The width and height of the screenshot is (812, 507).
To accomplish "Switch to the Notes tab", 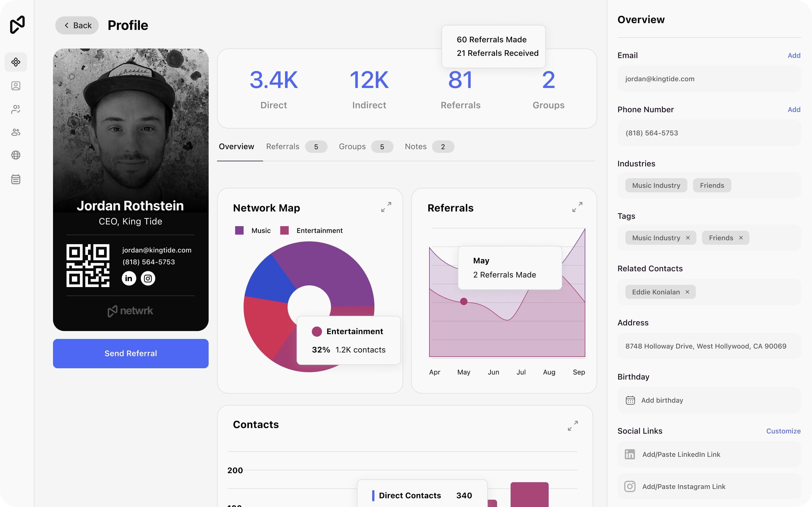I will (416, 147).
